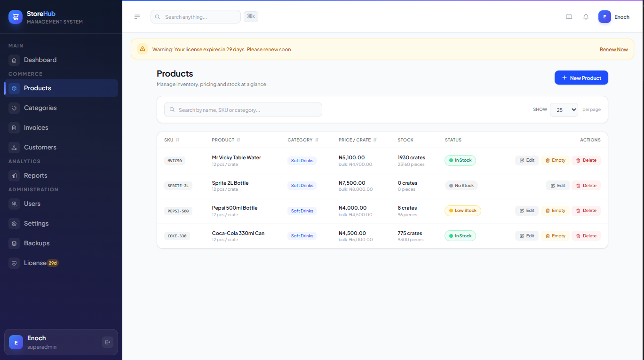644x360 pixels.
Task: Click the ⌘K shortcut badge
Action: tap(251, 17)
